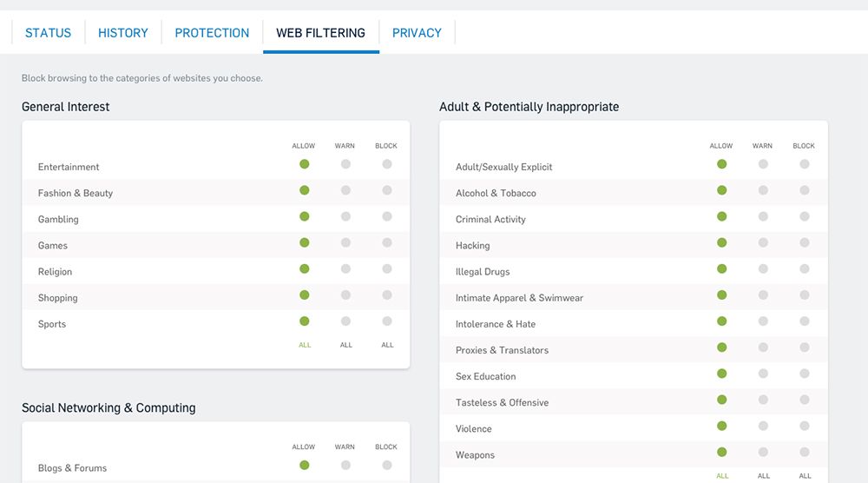Block Adult/Sexually Explicit websites
This screenshot has width=868, height=483.
point(805,164)
